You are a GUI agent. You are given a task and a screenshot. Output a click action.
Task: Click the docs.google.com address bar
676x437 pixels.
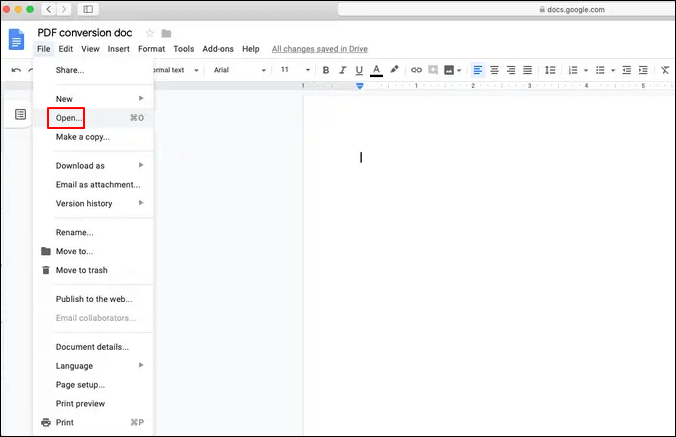pyautogui.click(x=507, y=9)
